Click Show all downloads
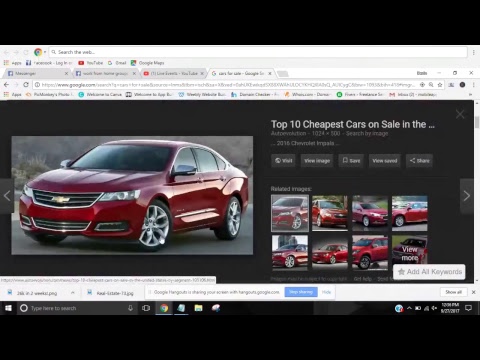The image size is (480, 360). pyautogui.click(x=453, y=292)
